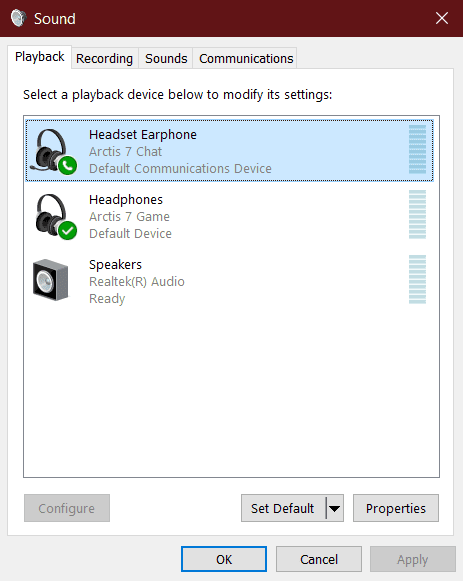Image resolution: width=463 pixels, height=581 pixels.
Task: Open the Sounds tab
Action: coord(166,59)
